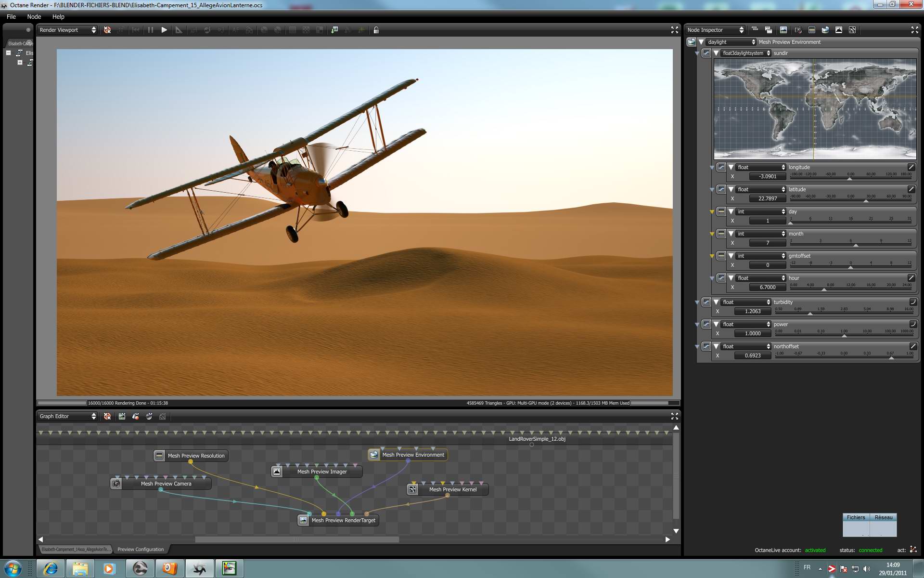The height and width of the screenshot is (578, 924).
Task: Click the environment node icon in inspector toolbar
Action: (x=825, y=30)
